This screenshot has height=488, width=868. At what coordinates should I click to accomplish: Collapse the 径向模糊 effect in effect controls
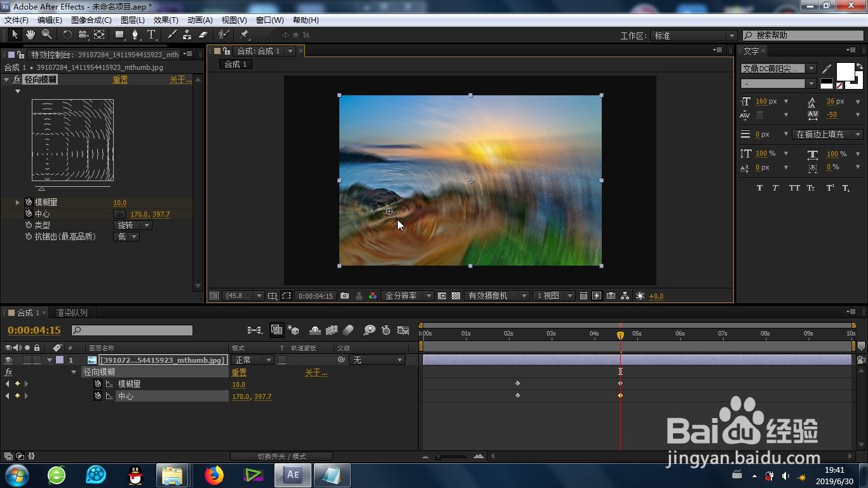pos(6,79)
